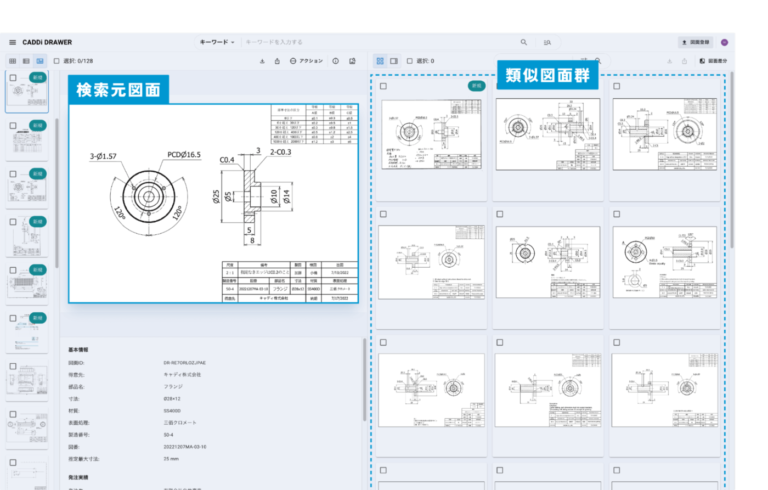The image size is (768, 490).
Task: Switch left panel to split list view
Action: coord(26,61)
